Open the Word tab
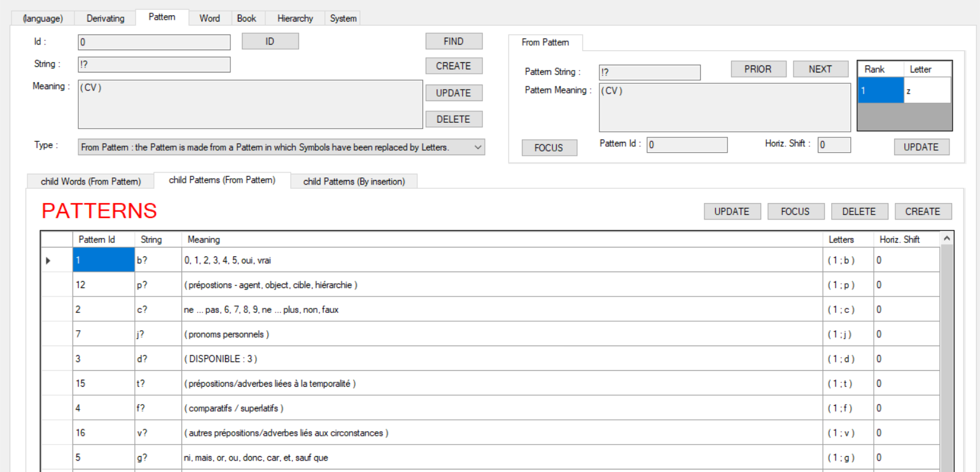Image resolution: width=980 pixels, height=472 pixels. pyautogui.click(x=209, y=18)
